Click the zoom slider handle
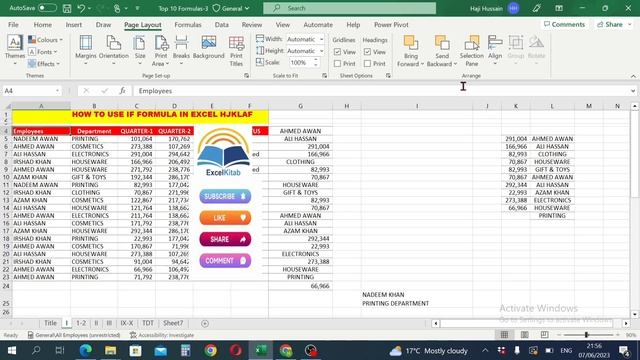640x360 pixels. click(587, 335)
